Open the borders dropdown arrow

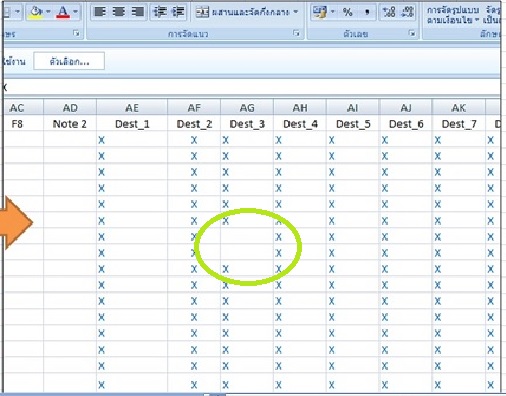click(17, 12)
